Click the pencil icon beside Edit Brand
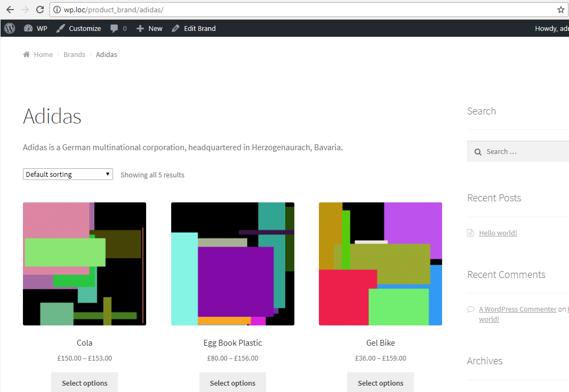 tap(175, 28)
